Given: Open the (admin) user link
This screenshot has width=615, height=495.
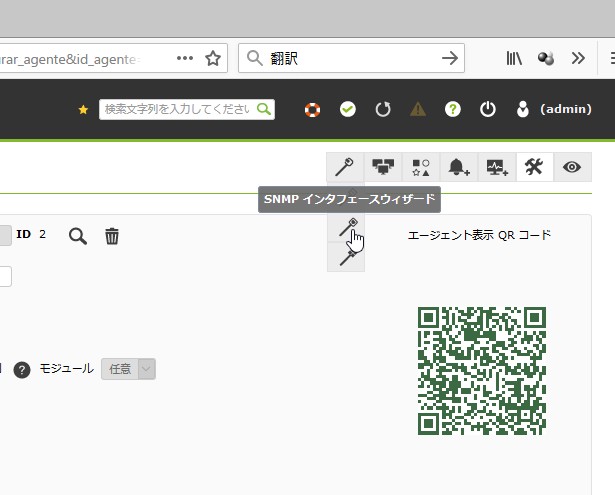Looking at the screenshot, I should [x=566, y=109].
